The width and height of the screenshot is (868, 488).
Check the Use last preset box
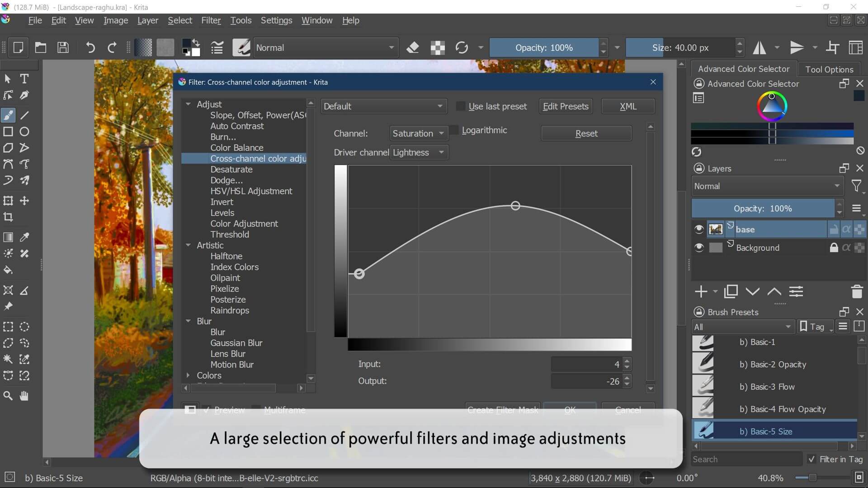click(461, 106)
